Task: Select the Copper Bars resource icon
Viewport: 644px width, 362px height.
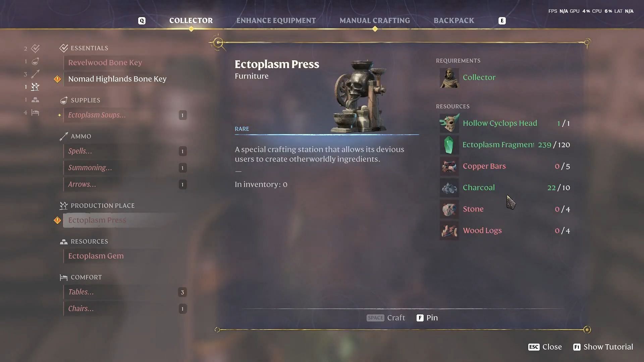Action: (x=448, y=166)
